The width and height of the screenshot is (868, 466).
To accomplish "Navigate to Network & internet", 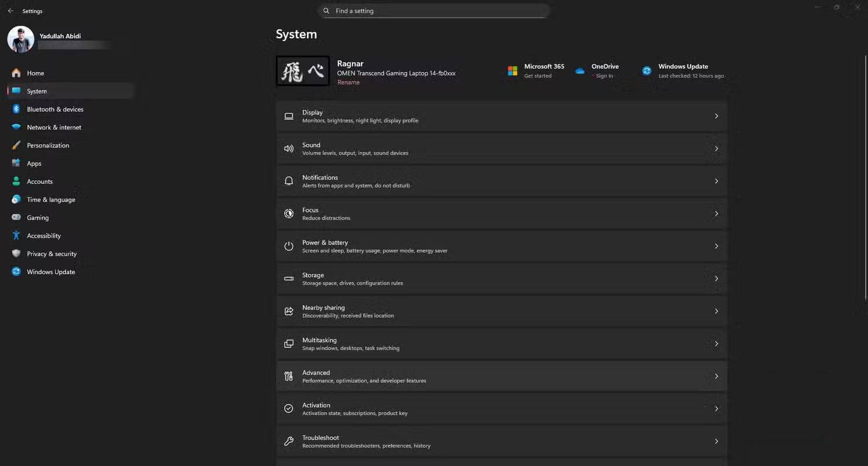I will 70,127.
